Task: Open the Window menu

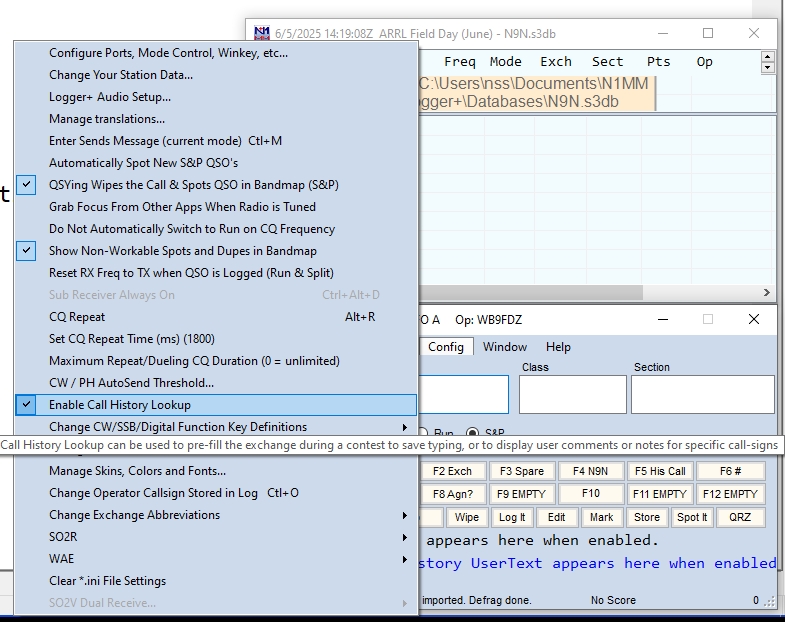Action: [x=505, y=347]
